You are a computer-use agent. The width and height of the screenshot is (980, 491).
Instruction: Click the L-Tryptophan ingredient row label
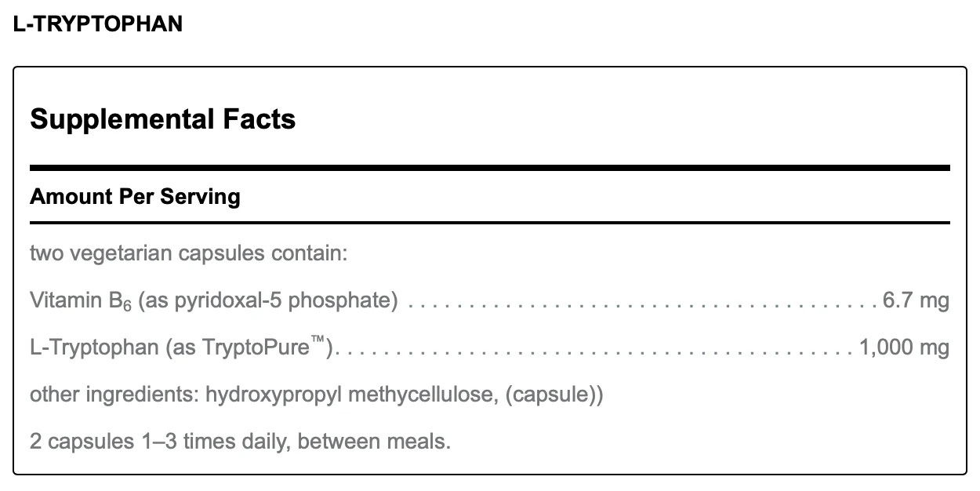pyautogui.click(x=94, y=347)
